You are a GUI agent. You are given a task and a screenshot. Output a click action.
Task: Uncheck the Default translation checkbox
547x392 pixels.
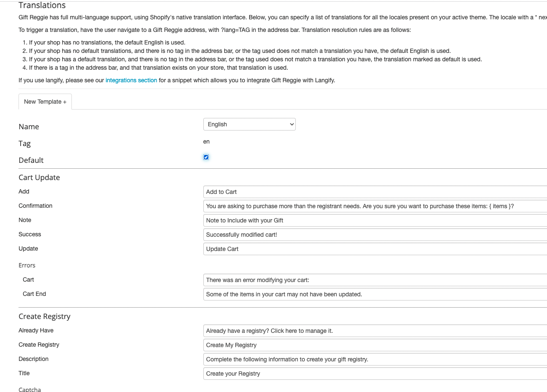coord(206,157)
